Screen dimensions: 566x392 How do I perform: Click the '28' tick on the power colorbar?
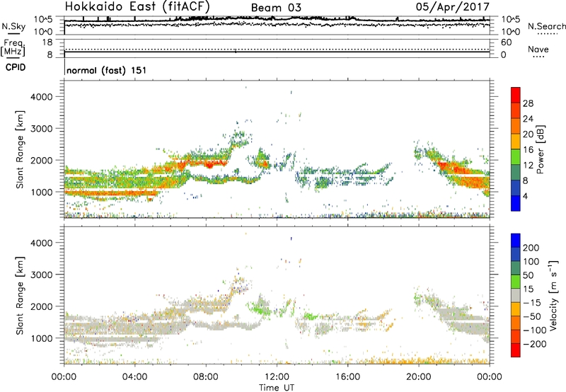coord(528,103)
